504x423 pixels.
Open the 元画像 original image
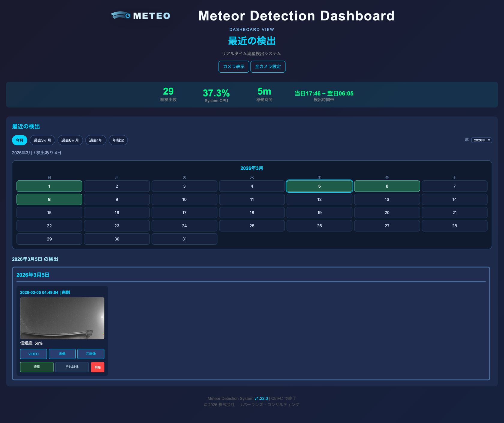[x=91, y=354]
